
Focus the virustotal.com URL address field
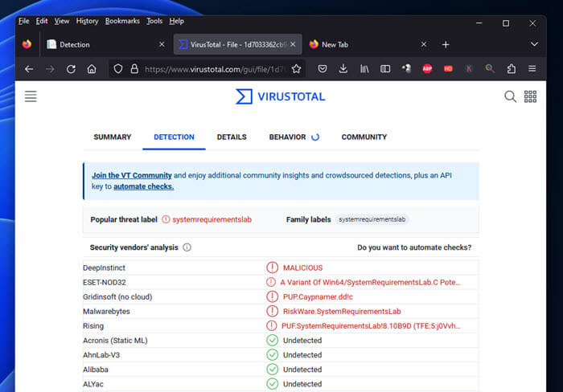pyautogui.click(x=214, y=69)
